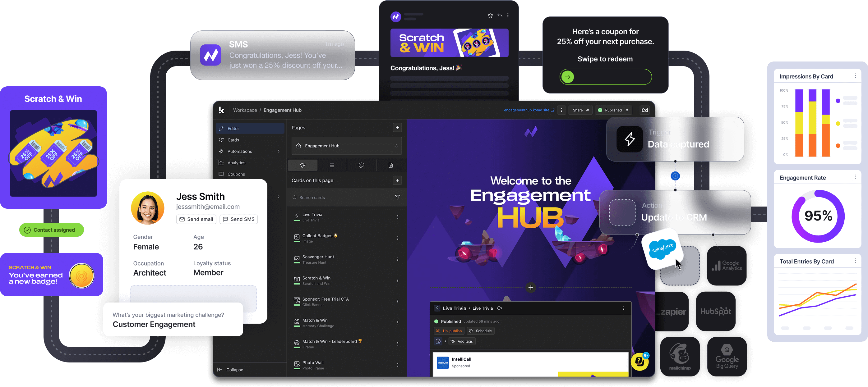The height and width of the screenshot is (387, 868).
Task: Open Cards in the sidebar
Action: (x=250, y=140)
